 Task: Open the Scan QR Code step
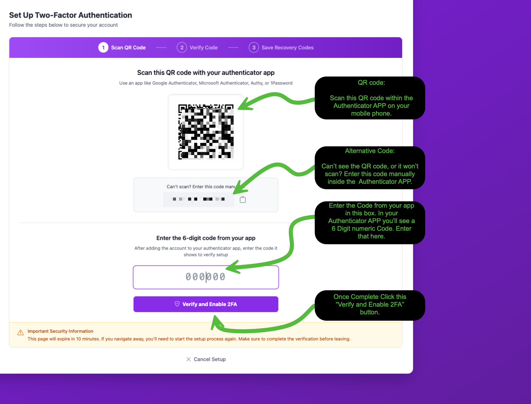tap(128, 47)
